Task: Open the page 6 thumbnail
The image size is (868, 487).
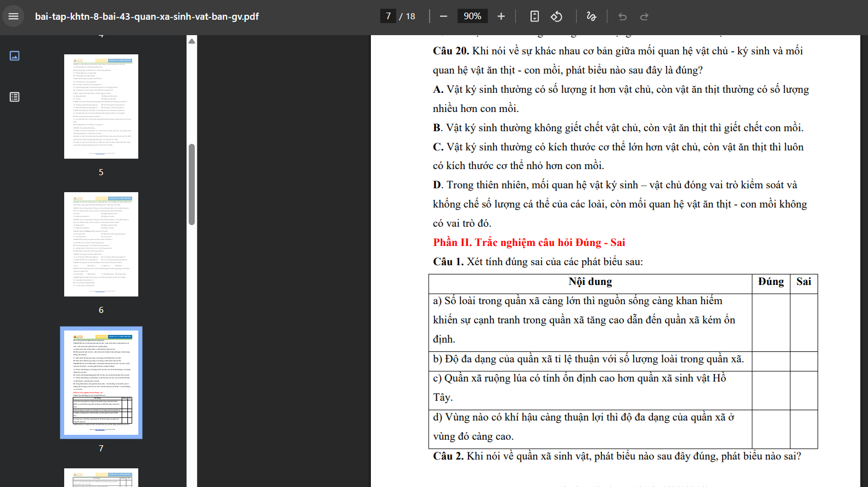Action: 101,244
